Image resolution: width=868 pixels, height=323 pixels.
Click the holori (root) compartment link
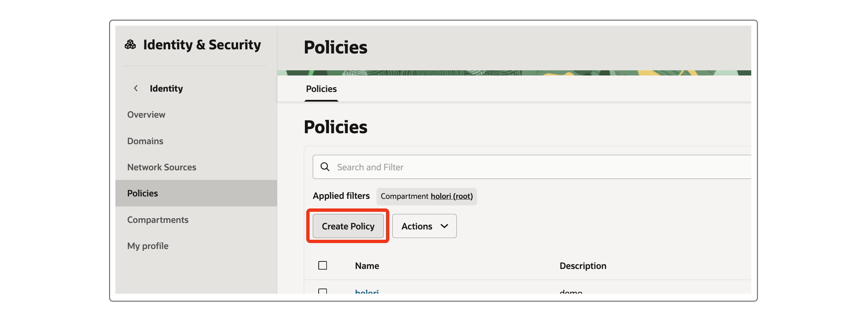point(452,196)
